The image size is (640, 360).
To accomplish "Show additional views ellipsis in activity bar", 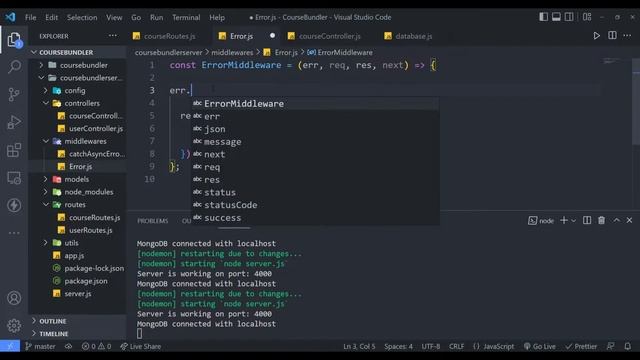I will (14, 233).
